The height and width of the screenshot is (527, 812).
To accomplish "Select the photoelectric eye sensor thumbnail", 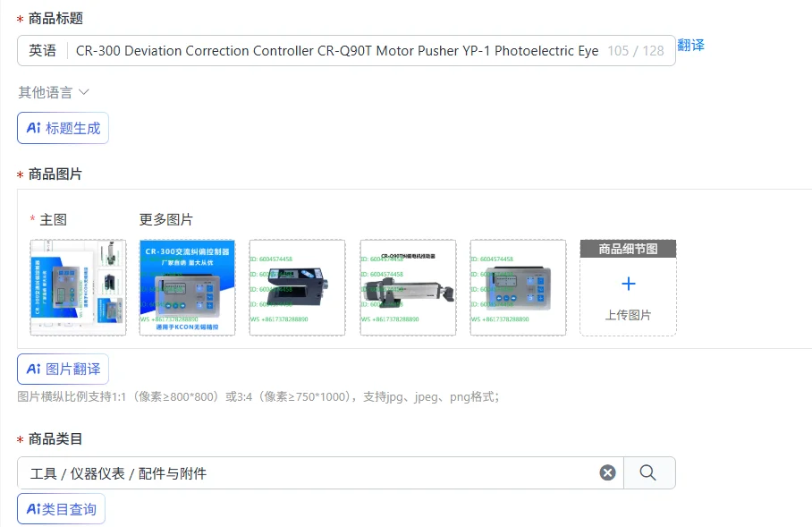I will click(x=297, y=287).
